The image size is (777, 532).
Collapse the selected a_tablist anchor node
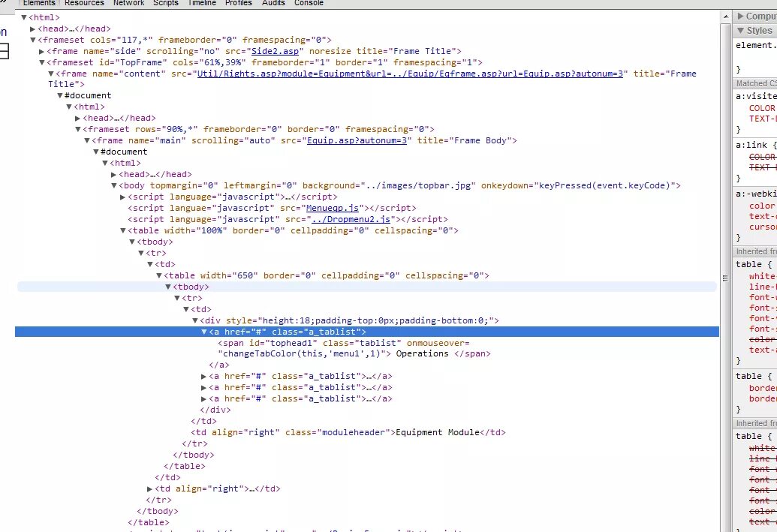pyautogui.click(x=203, y=332)
